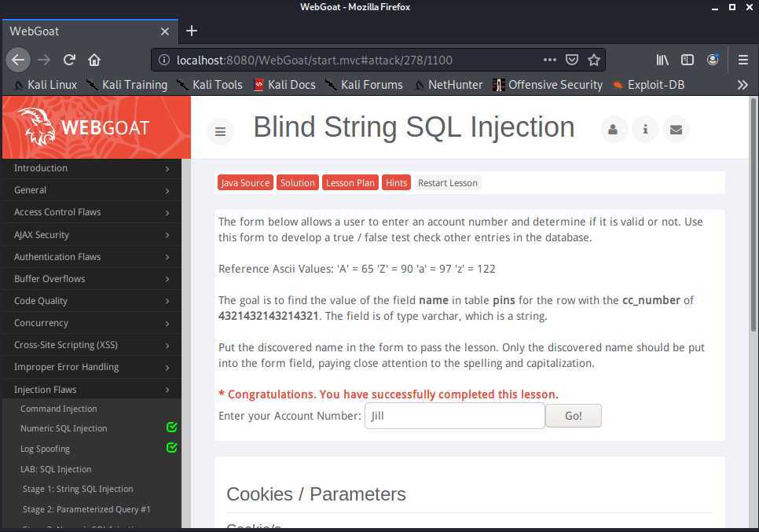The height and width of the screenshot is (532, 759).
Task: Go back with the browser back arrow
Action: click(x=18, y=60)
